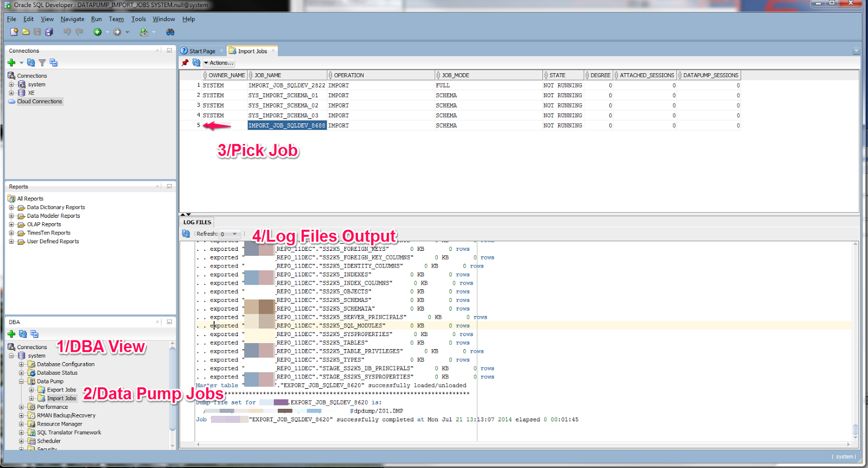Image resolution: width=868 pixels, height=468 pixels.
Task: Select the LOG FILES tab
Action: click(197, 222)
